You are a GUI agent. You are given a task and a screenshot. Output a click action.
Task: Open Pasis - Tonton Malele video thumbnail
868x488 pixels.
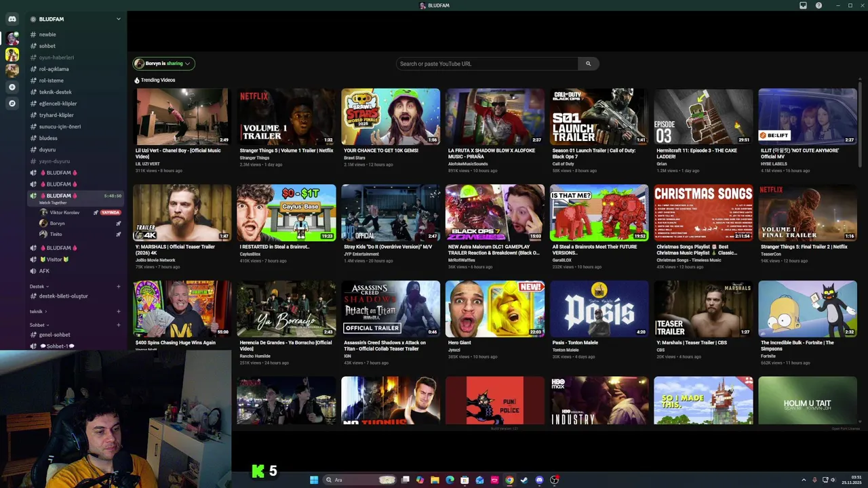(x=599, y=309)
